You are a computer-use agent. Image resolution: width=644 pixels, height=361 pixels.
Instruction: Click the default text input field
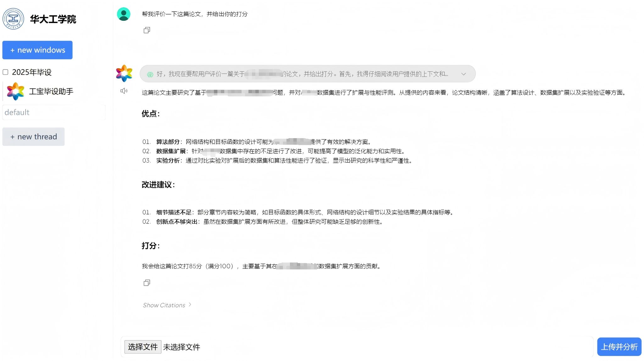54,112
